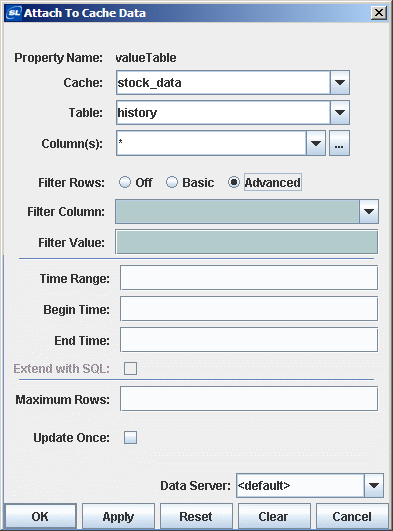Close the Attach To Cache Data dialog
The image size is (393, 531).
(x=379, y=13)
